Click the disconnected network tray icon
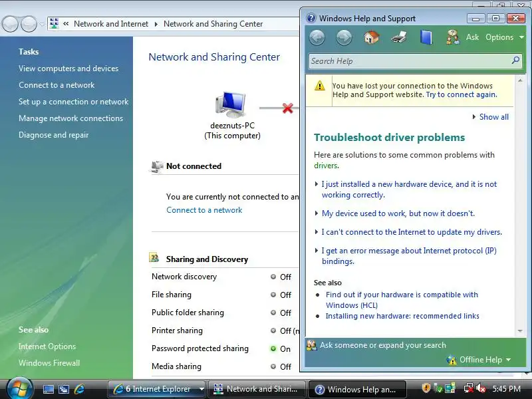 (469, 388)
